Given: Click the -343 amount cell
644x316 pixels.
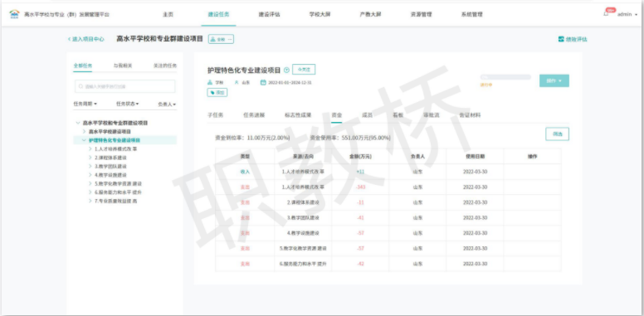Looking at the screenshot, I should [360, 187].
